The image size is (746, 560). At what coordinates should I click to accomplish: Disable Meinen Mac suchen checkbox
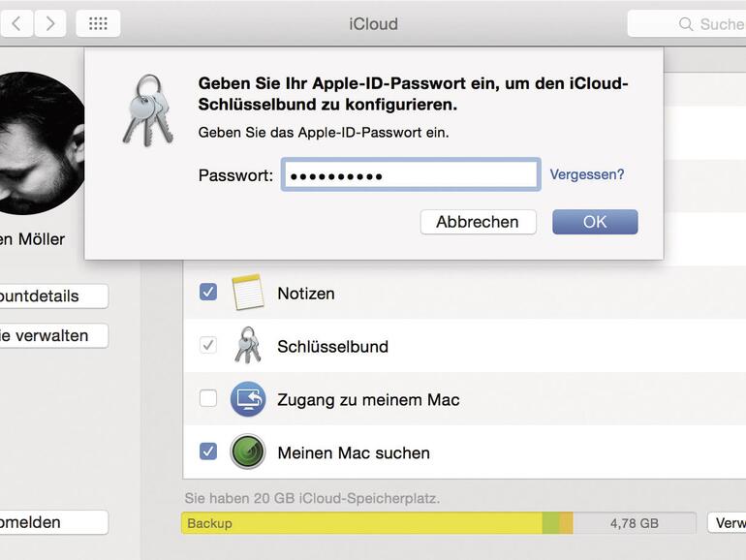coord(208,451)
